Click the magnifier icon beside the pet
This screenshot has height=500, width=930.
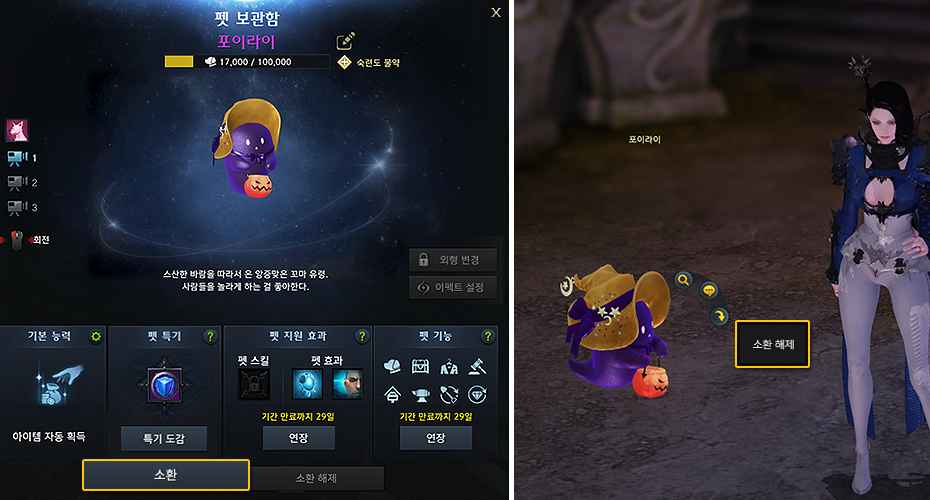(683, 280)
